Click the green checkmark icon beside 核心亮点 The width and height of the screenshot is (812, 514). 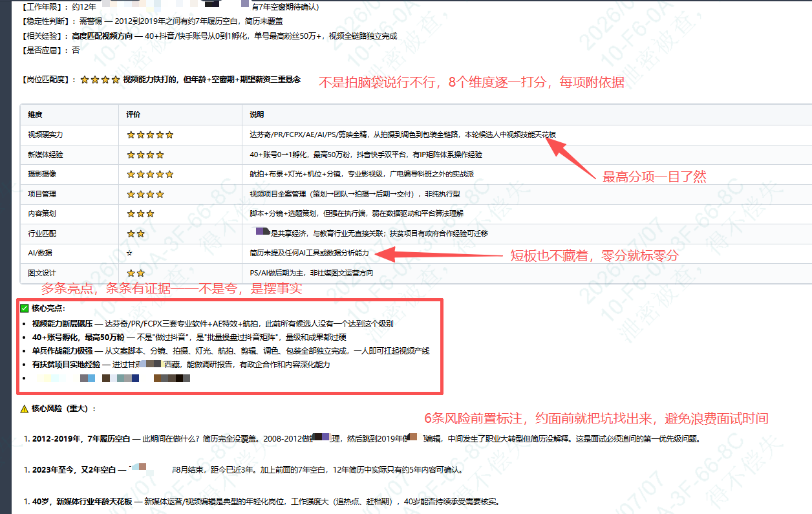[x=25, y=308]
